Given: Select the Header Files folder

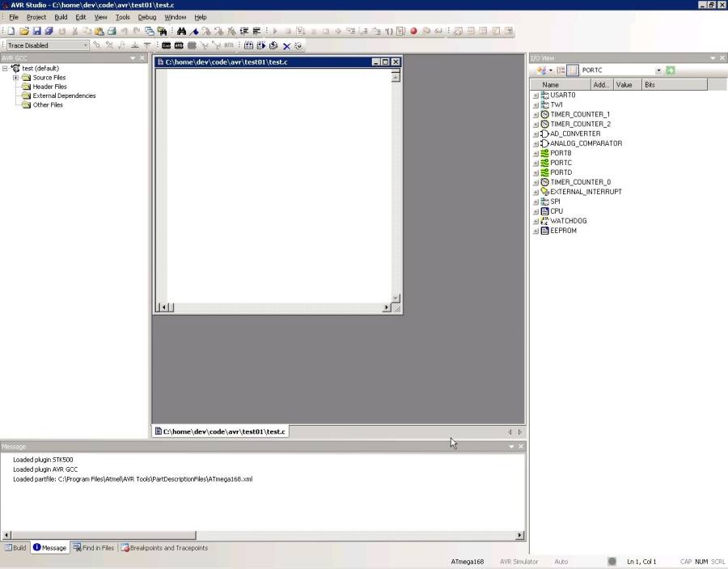Looking at the screenshot, I should click(49, 87).
